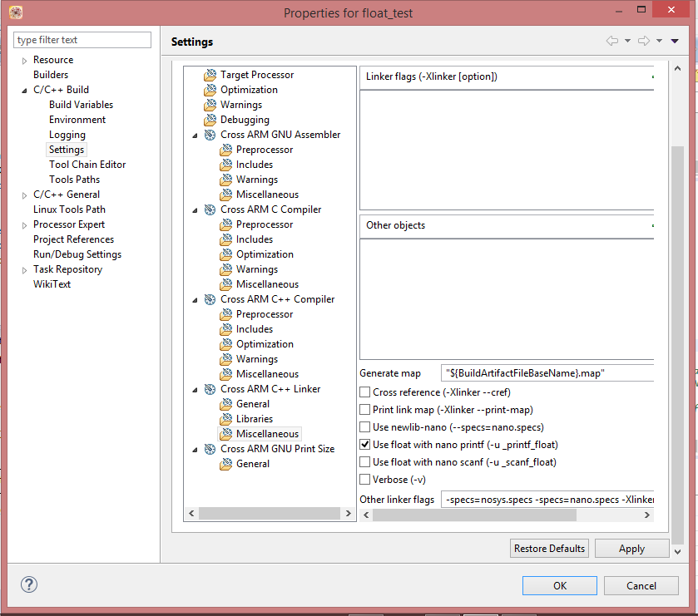This screenshot has height=616, width=698.
Task: Select Tools Paths in the left tree
Action: 74,180
